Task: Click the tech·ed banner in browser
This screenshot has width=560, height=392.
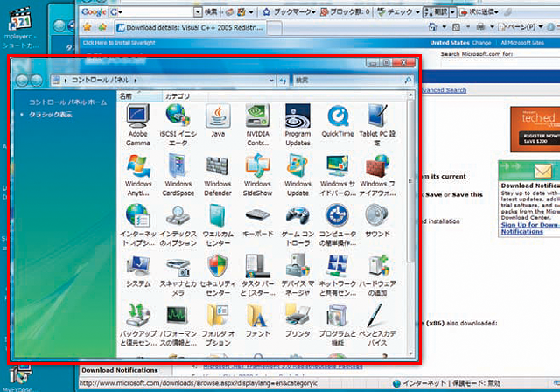Action: [535, 129]
